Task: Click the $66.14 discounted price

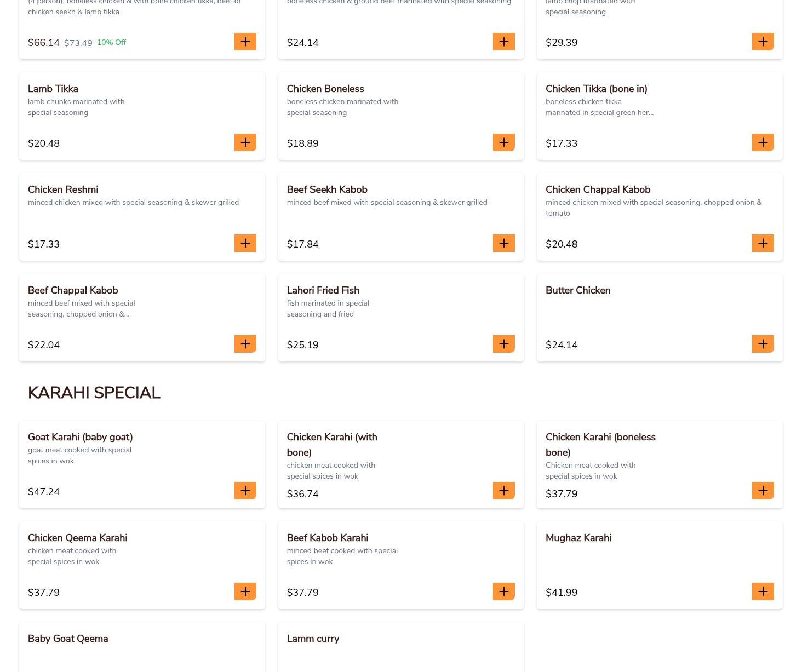Action: click(x=44, y=43)
